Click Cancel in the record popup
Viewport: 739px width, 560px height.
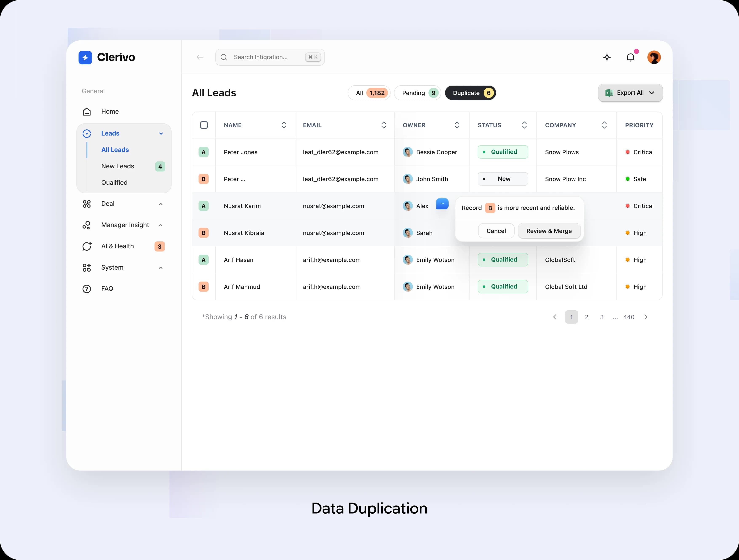click(496, 231)
